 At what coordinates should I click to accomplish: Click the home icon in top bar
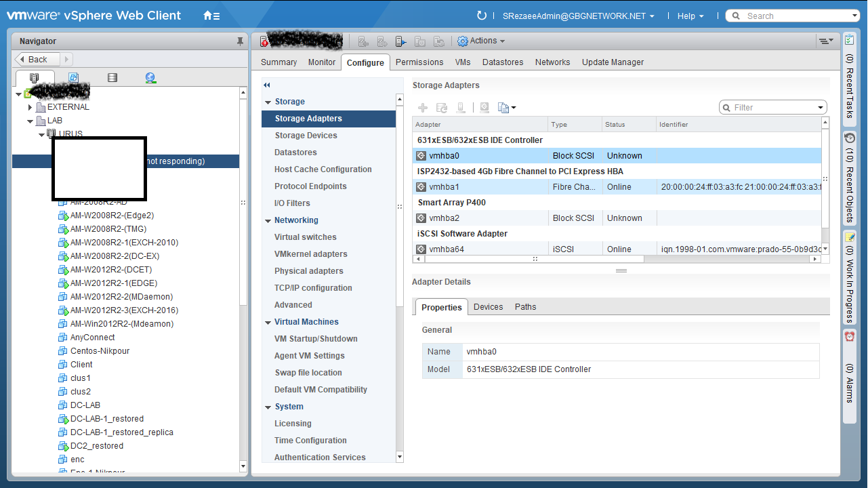(208, 16)
